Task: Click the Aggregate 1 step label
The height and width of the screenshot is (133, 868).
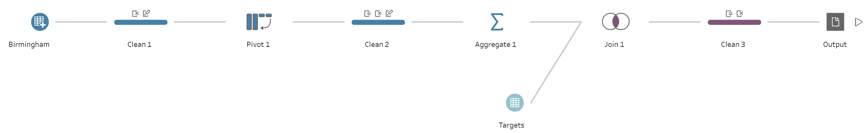Action: (x=495, y=45)
